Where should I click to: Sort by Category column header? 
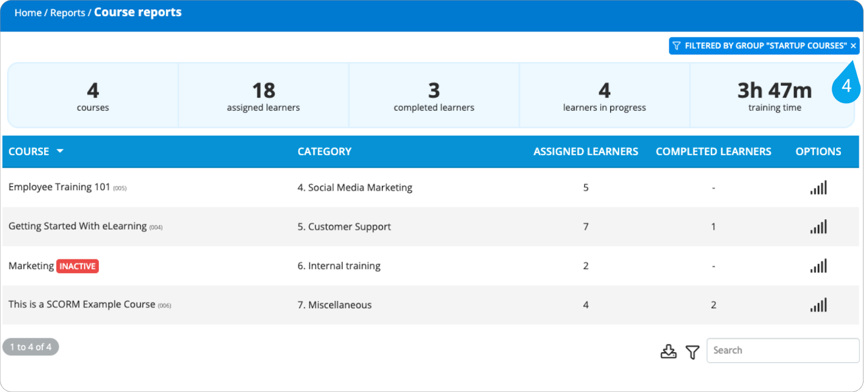(324, 151)
